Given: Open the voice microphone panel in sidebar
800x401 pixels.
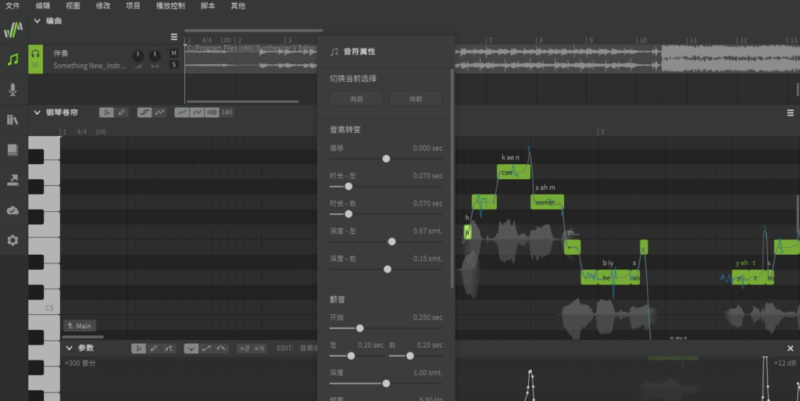Looking at the screenshot, I should [x=13, y=89].
